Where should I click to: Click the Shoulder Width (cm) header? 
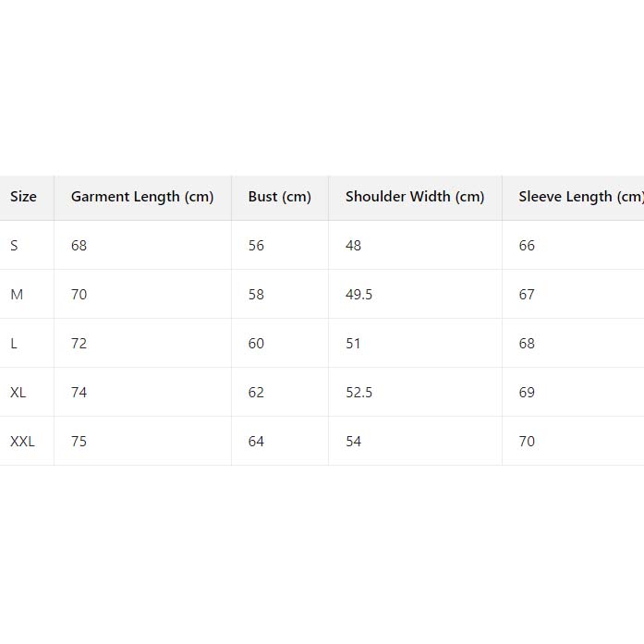pos(415,197)
